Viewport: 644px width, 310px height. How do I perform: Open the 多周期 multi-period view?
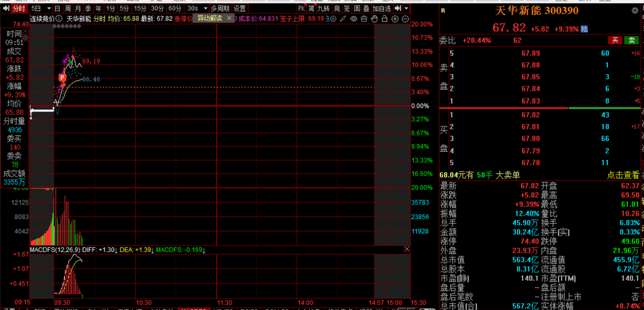(220, 9)
